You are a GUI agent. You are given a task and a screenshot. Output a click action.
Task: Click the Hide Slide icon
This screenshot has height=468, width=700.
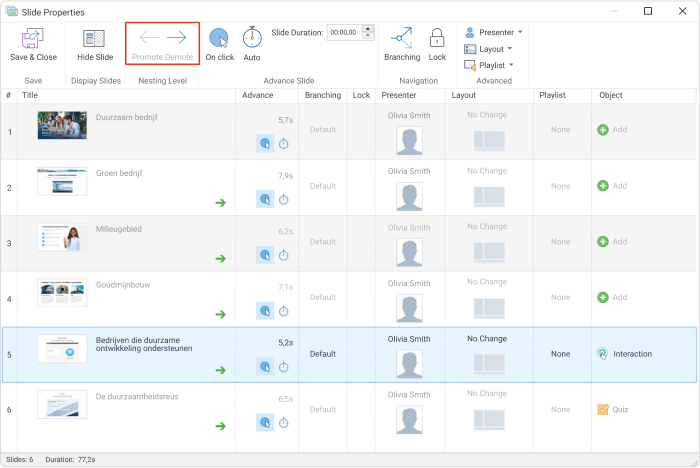94,39
